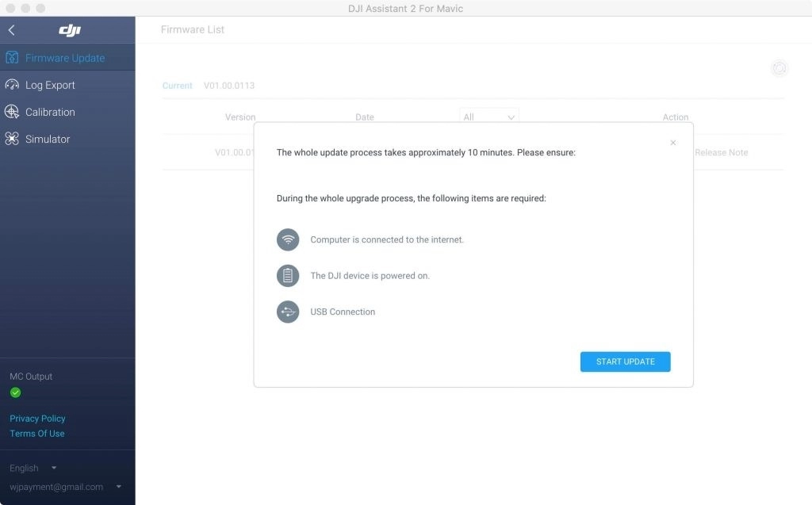Expand the English language dropdown

pos(33,469)
